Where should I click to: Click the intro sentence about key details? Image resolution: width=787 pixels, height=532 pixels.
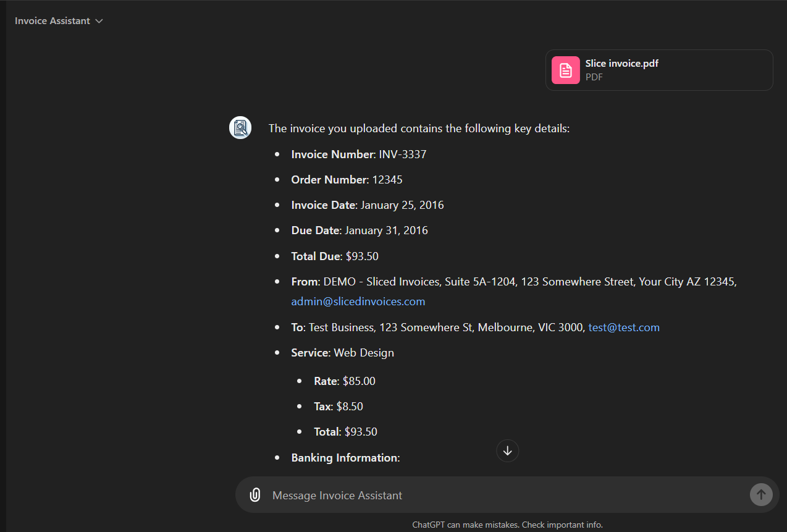[x=419, y=129]
